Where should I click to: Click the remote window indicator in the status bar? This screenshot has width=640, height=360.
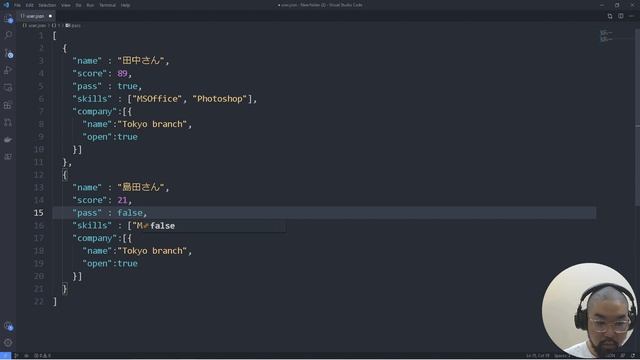(5, 356)
